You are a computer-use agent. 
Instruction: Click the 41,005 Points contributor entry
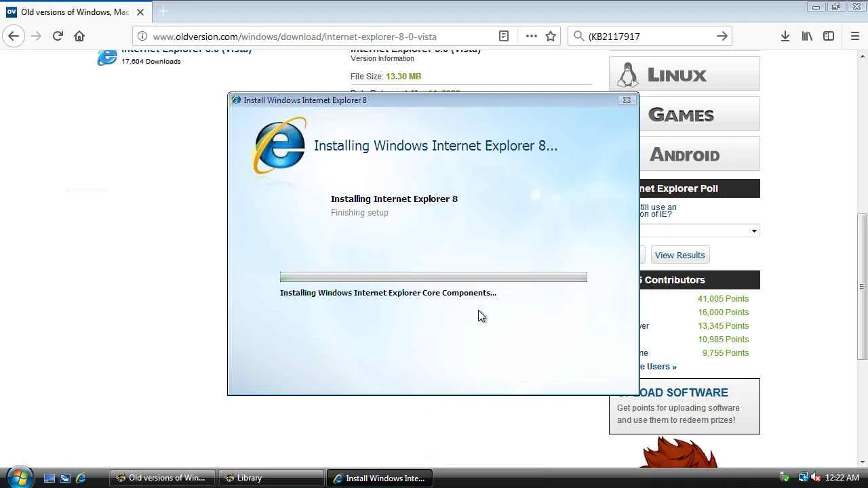[723, 299]
